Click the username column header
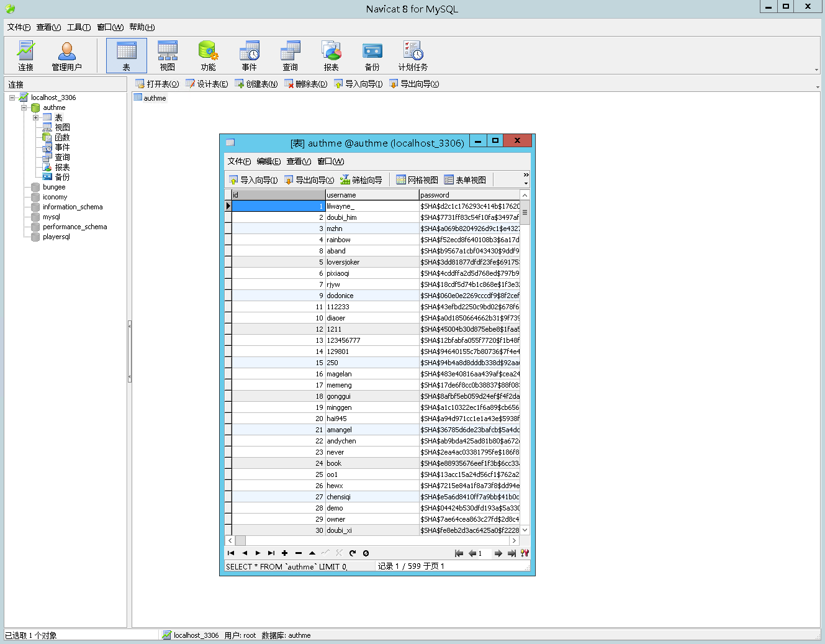The height and width of the screenshot is (644, 825). pyautogui.click(x=372, y=195)
